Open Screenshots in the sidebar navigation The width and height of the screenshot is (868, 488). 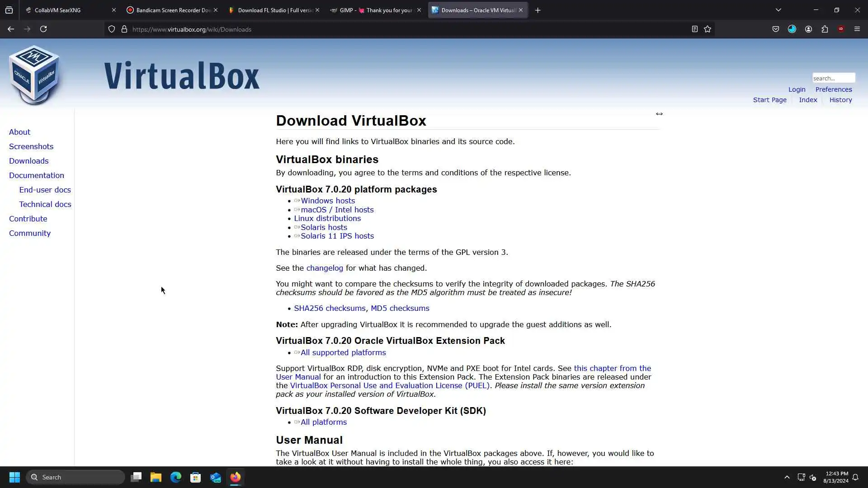pyautogui.click(x=31, y=146)
